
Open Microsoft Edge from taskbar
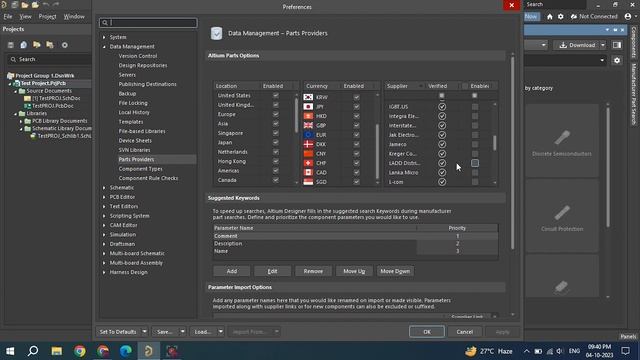126,351
